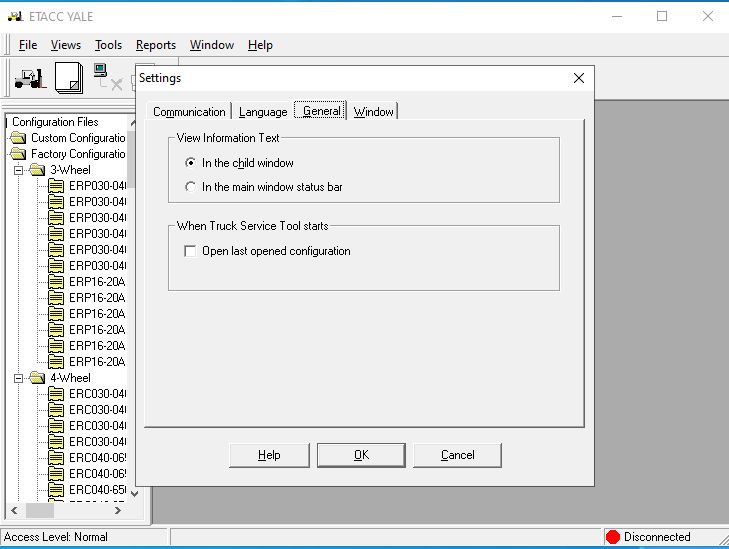This screenshot has width=729, height=549.
Task: Click the ERC040-65 file icon
Action: (56, 489)
